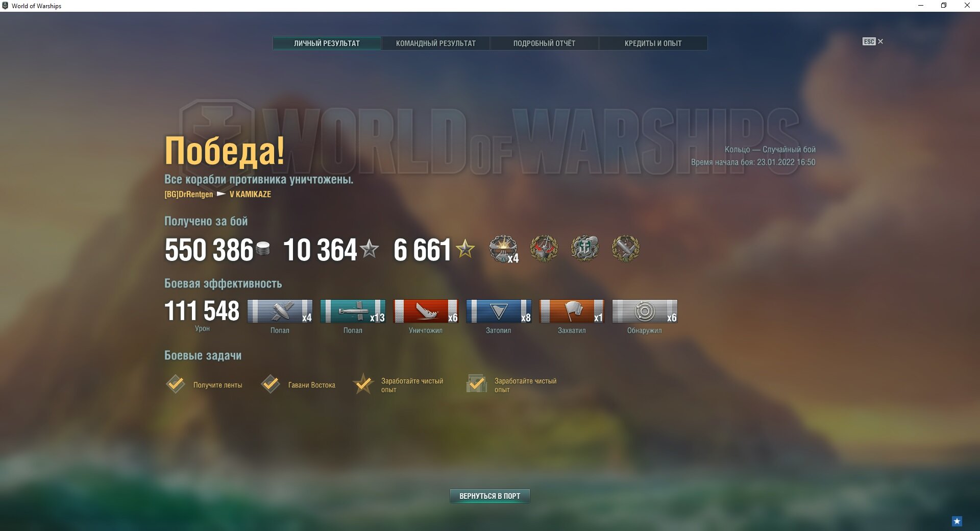
Task: Click the second achievement medal with red ship emblem
Action: (544, 249)
